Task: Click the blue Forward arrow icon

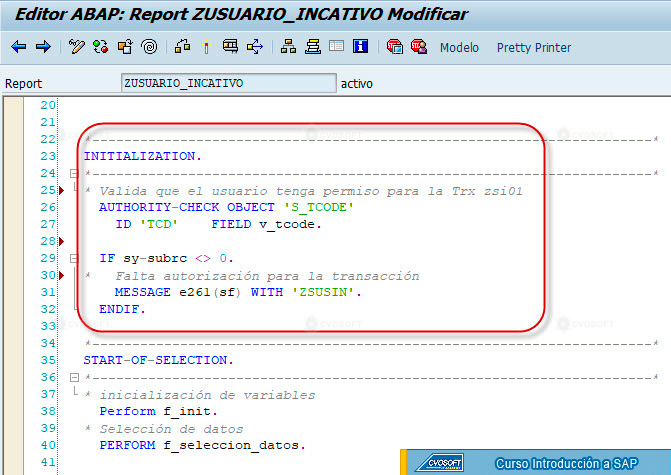Action: [43, 47]
